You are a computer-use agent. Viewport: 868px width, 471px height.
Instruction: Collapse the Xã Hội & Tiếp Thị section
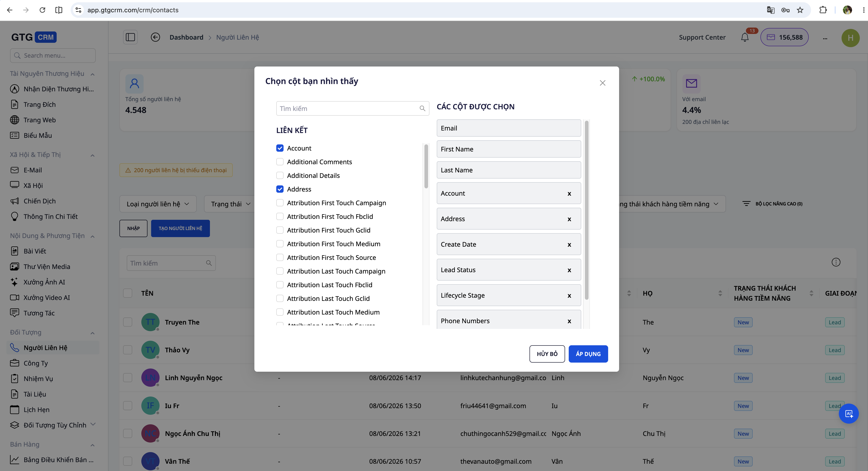[92, 155]
